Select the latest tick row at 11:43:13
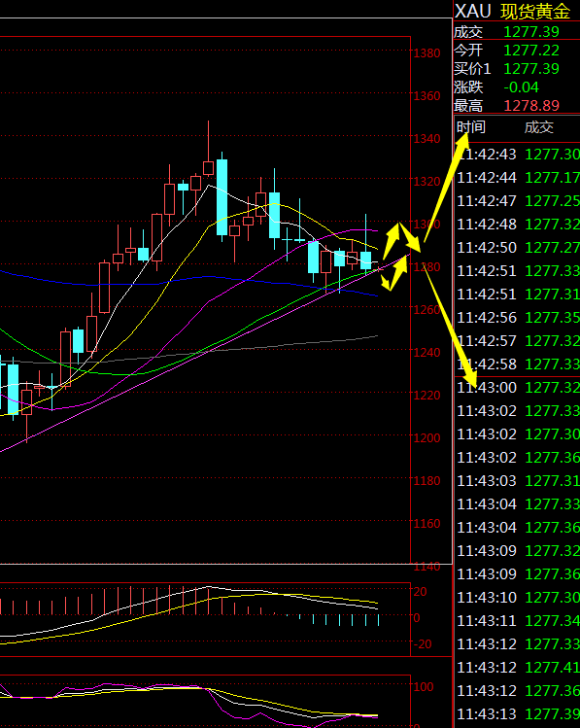The image size is (580, 728). 518,713
